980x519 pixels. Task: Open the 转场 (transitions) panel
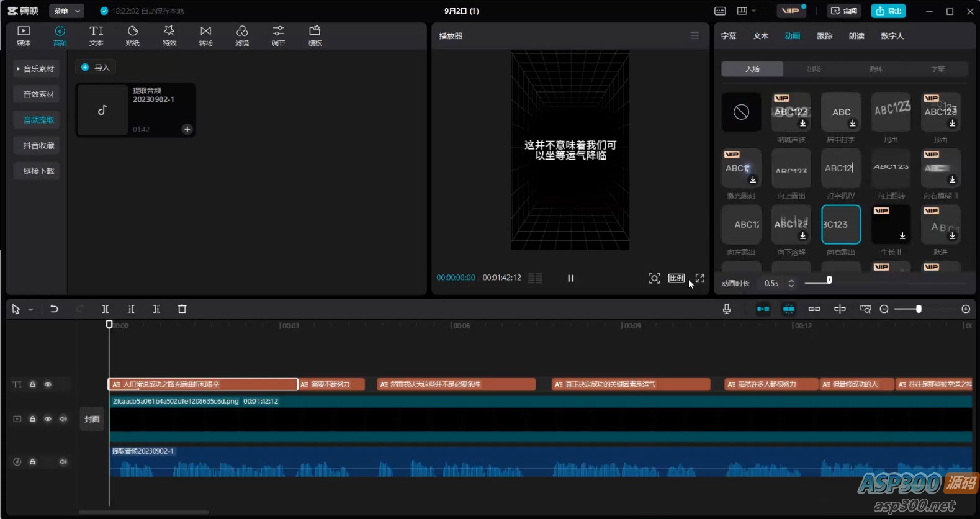205,35
